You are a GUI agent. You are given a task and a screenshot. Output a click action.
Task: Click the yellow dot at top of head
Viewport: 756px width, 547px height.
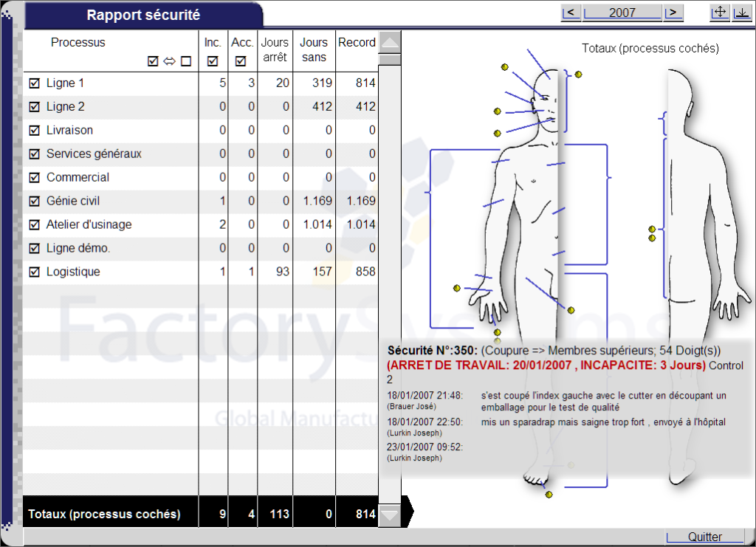[x=505, y=67]
